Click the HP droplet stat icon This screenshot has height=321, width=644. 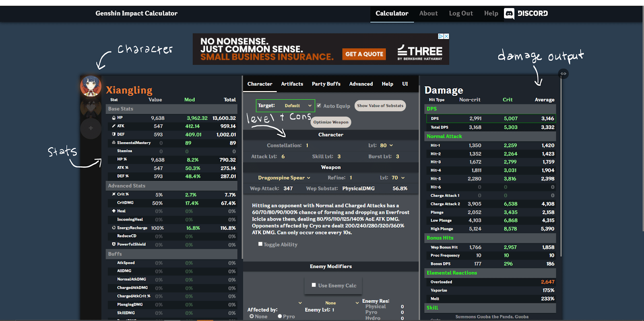114,118
